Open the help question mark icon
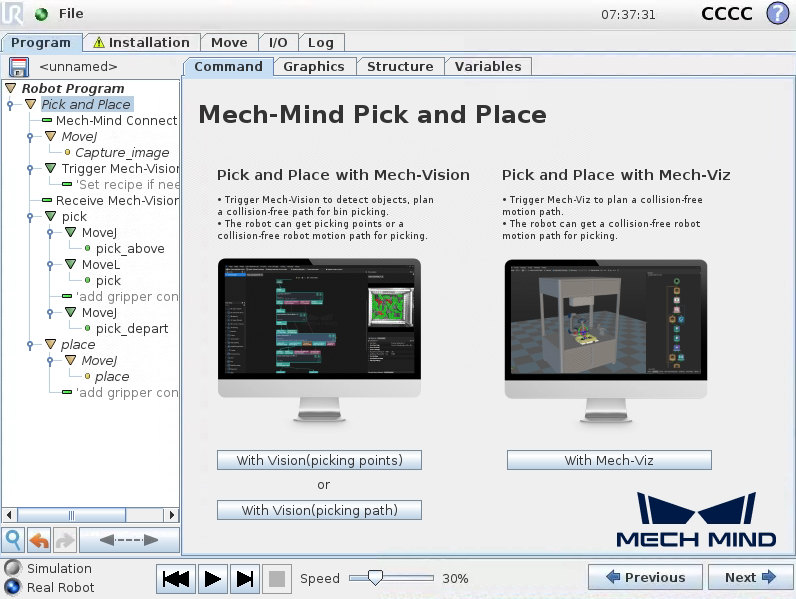Image resolution: width=796 pixels, height=599 pixels. tap(777, 14)
